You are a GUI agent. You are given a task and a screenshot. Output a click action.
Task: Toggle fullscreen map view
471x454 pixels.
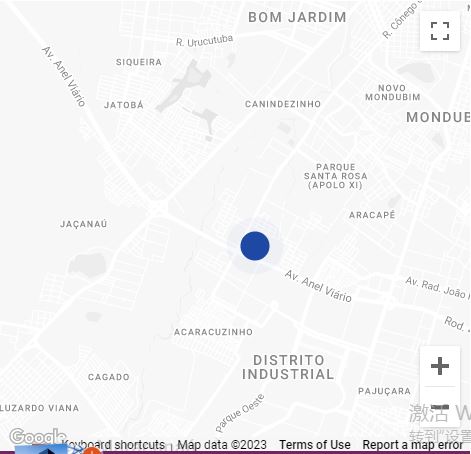[x=440, y=31]
